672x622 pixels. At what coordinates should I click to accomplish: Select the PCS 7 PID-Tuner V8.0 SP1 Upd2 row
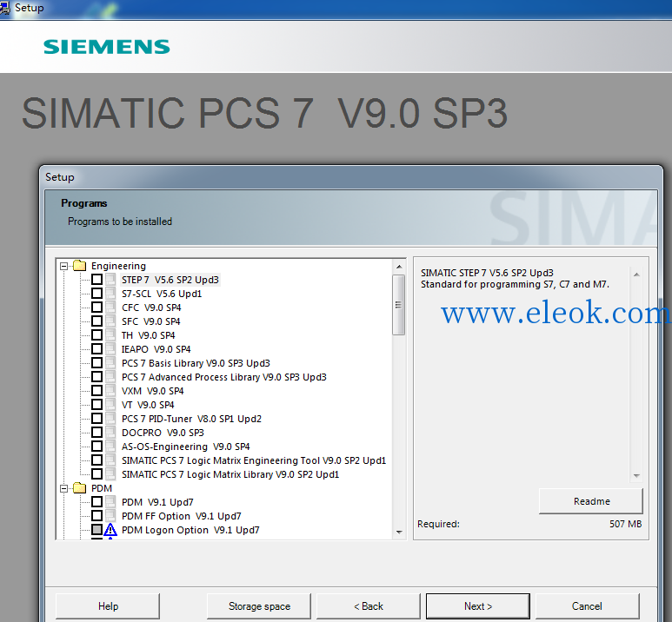tap(191, 419)
